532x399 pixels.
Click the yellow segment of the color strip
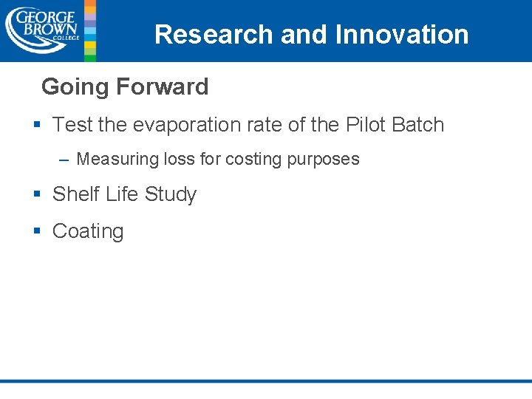coord(90,45)
